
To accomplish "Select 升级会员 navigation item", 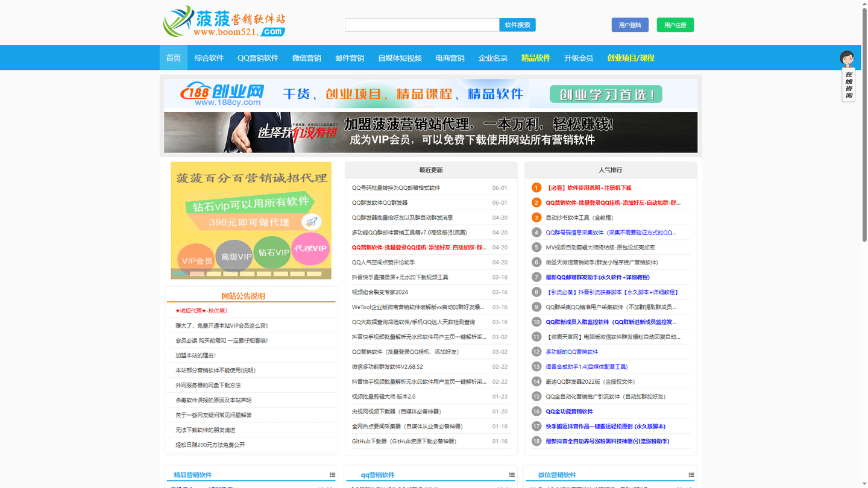I will click(579, 58).
